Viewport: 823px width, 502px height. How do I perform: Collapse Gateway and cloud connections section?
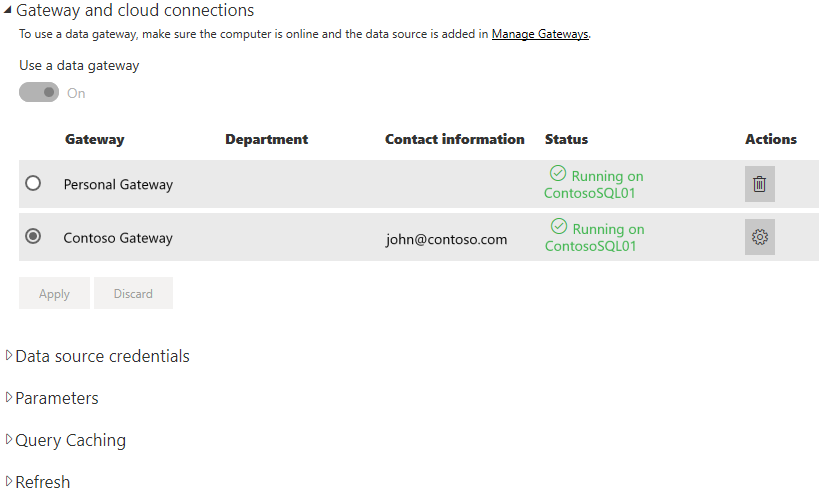point(7,10)
